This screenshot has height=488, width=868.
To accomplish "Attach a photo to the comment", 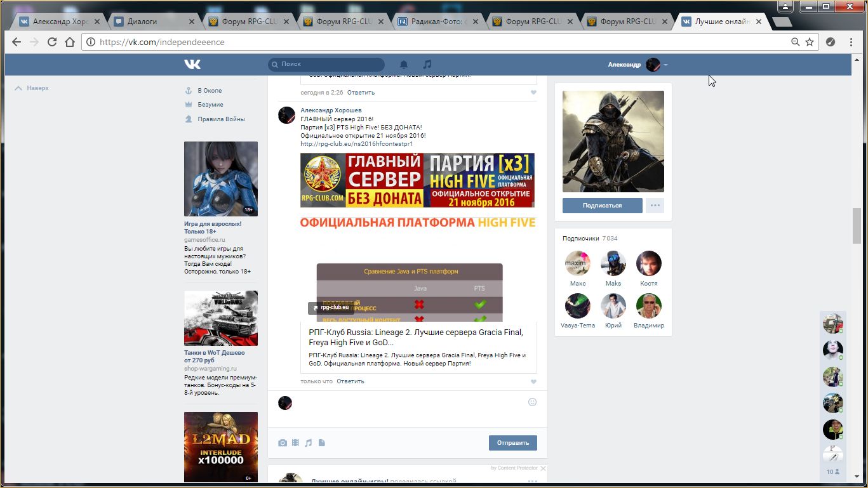I will [x=283, y=443].
